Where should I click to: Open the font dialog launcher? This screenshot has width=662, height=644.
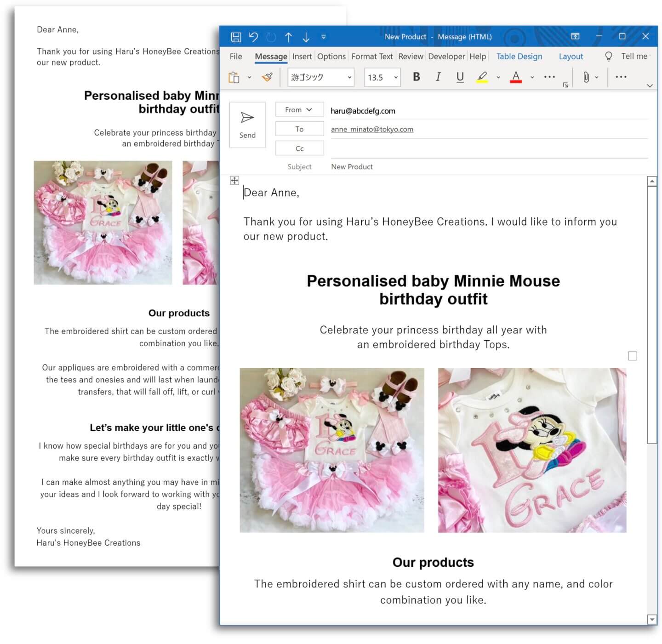pyautogui.click(x=565, y=85)
